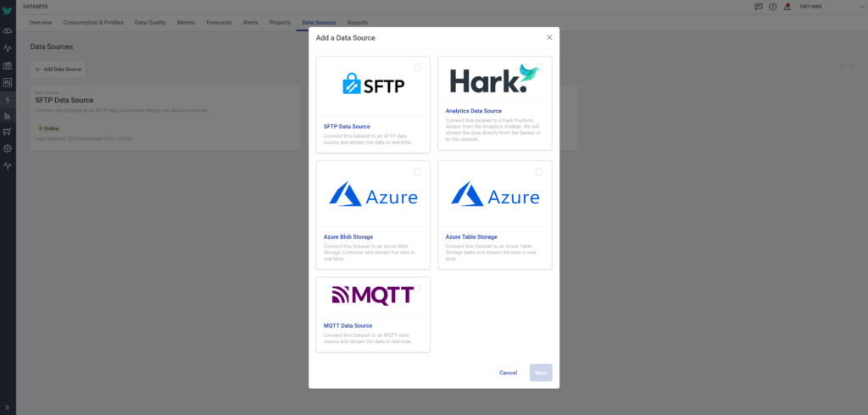The image size is (868, 415).
Task: Tick the SFTP Data Source checkbox
Action: [x=417, y=68]
